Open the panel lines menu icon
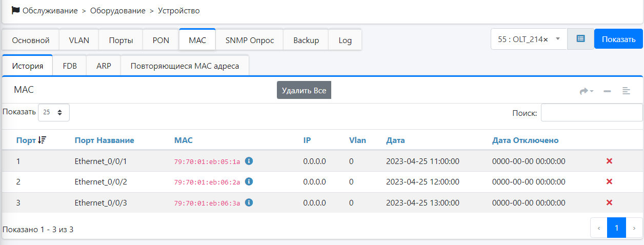Screen dimensions: 644x245 tap(626, 91)
